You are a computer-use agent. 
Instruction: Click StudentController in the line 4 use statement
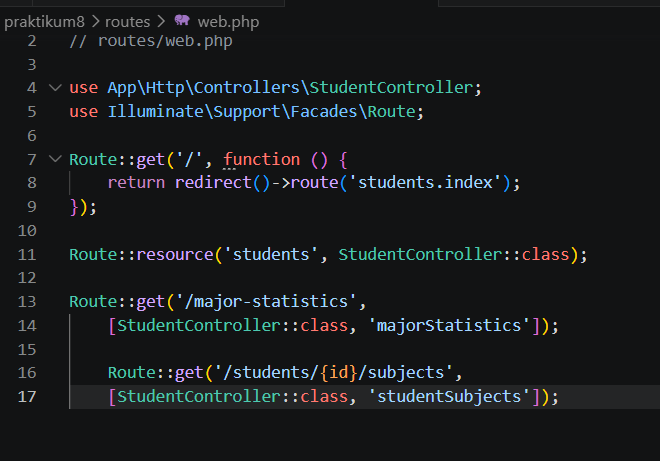click(391, 88)
